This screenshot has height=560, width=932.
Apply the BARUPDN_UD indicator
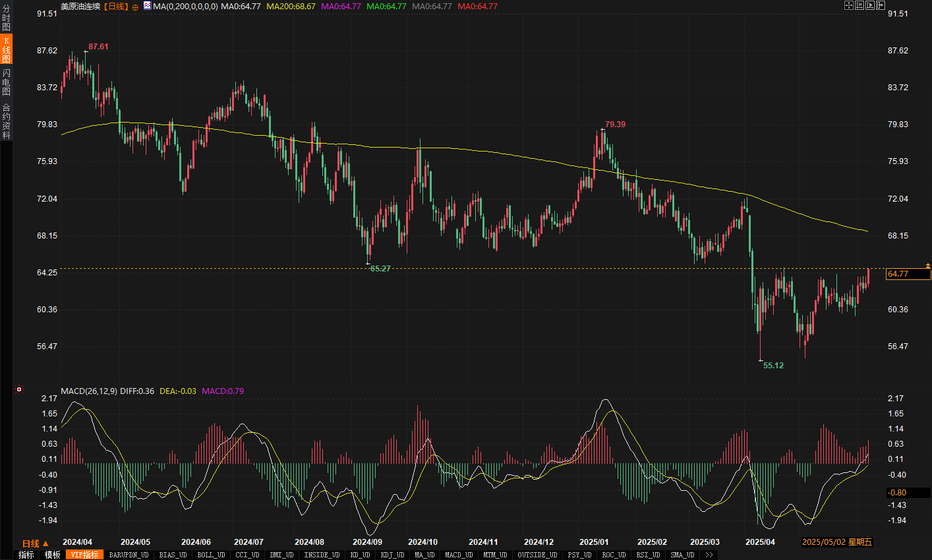pyautogui.click(x=129, y=555)
